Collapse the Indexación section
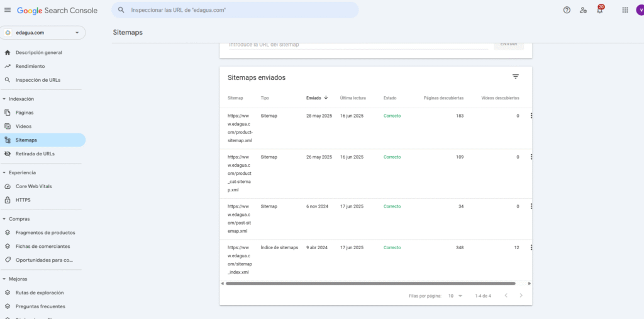The image size is (644, 319). coord(4,99)
